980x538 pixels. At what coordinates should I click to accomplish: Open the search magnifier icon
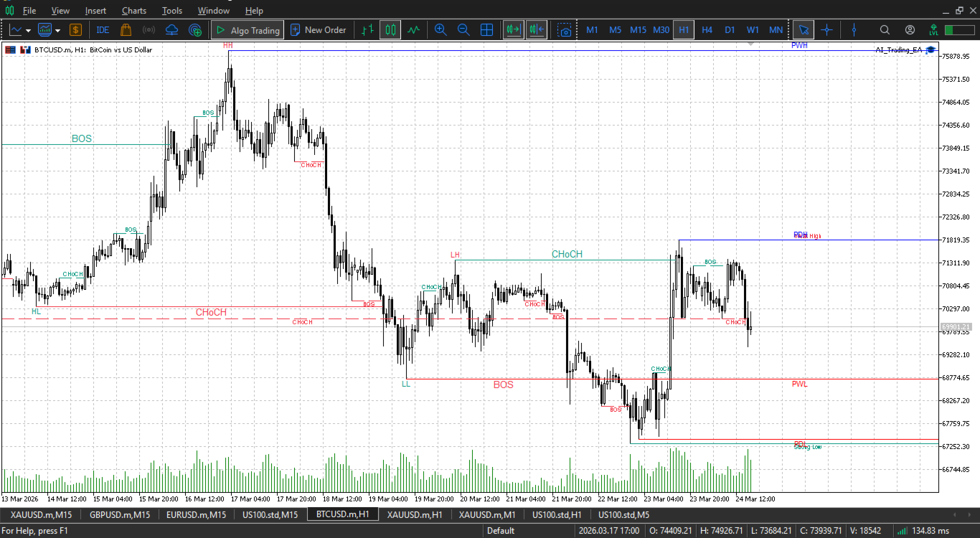(885, 30)
